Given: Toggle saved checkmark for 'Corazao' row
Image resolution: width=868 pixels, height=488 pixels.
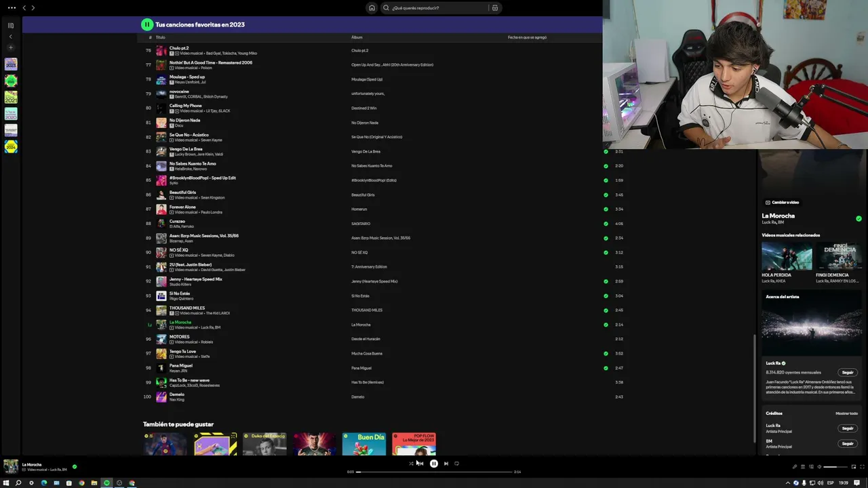Looking at the screenshot, I should [606, 224].
